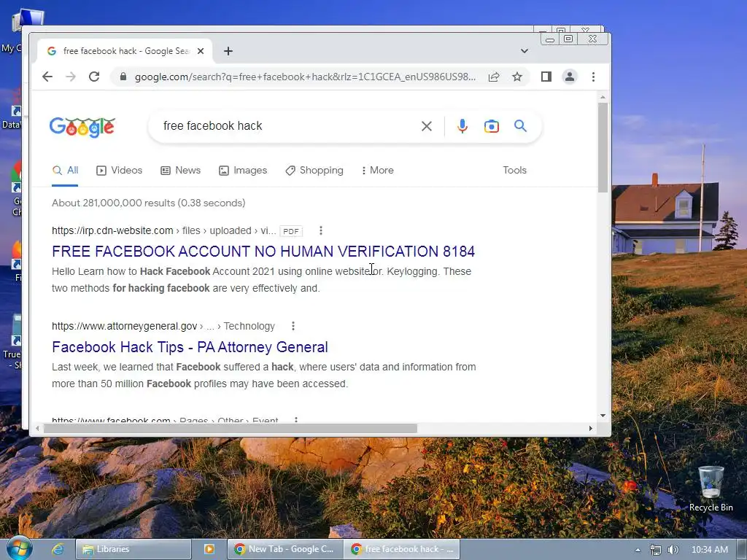Open the Recycle Bin desktop icon
747x560 pixels.
[x=711, y=489]
